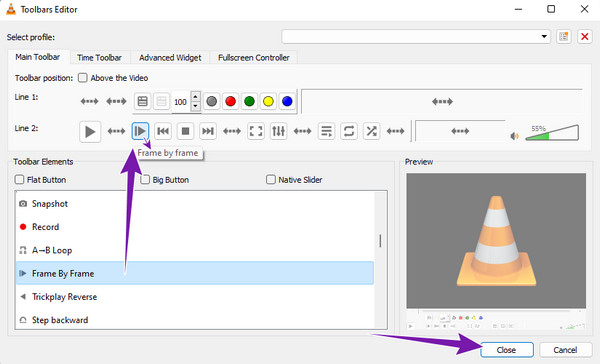Viewport: 600px width, 364px height.
Task: Open the Select profile dropdown
Action: 416,37
